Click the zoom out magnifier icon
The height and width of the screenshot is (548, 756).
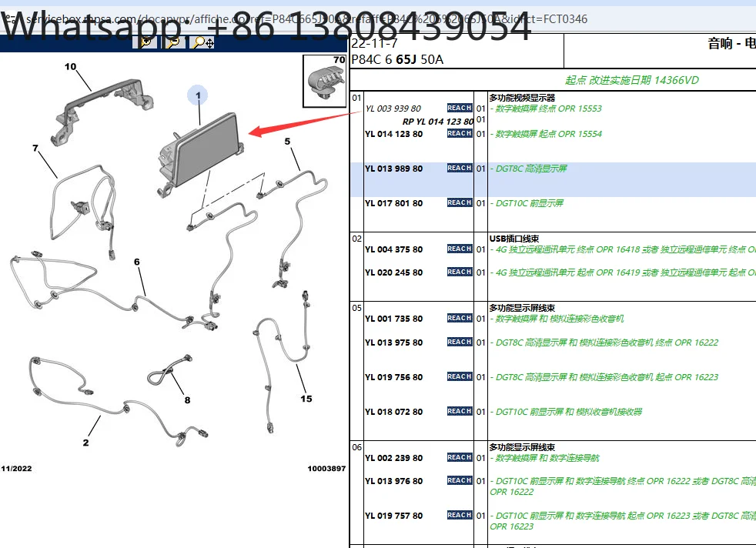173,42
